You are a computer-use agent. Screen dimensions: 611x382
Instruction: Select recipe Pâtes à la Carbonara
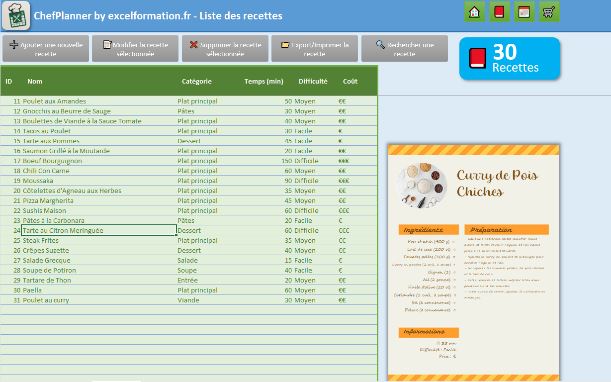53,221
